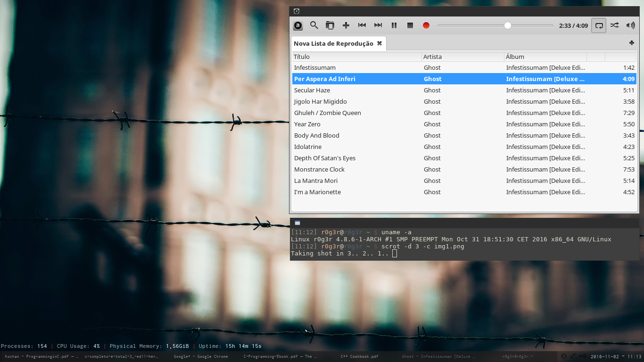644x362 pixels.
Task: Skip to the previous track
Action: 362,25
